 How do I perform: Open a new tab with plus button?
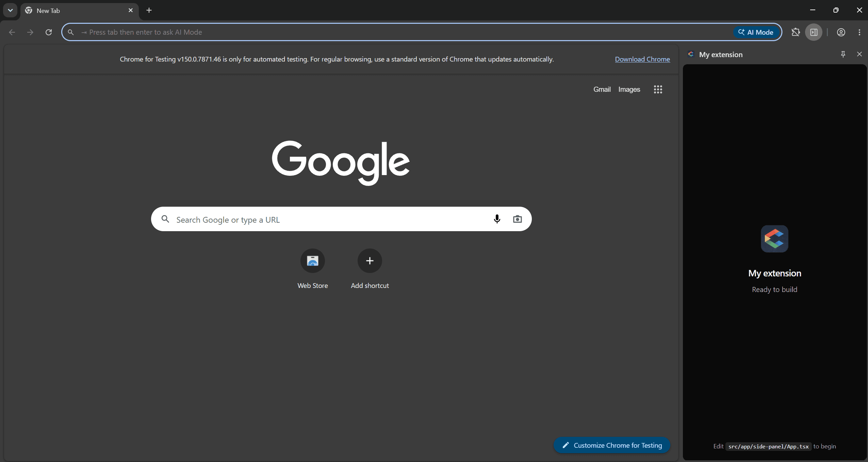[149, 10]
